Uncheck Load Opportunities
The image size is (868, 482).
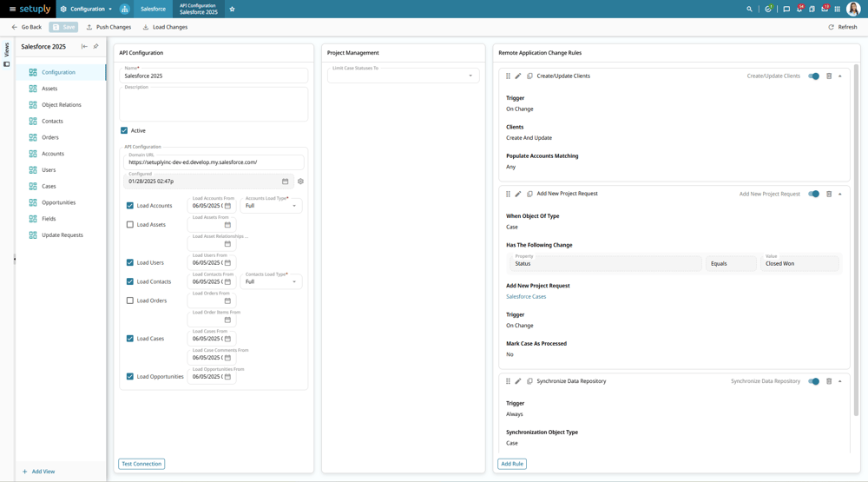tap(130, 377)
